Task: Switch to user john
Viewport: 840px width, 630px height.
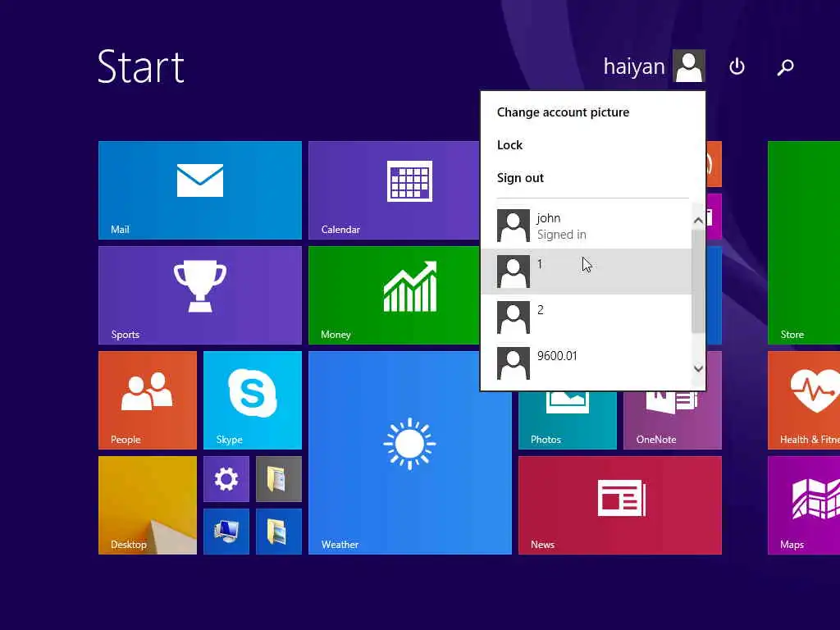Action: click(x=586, y=226)
